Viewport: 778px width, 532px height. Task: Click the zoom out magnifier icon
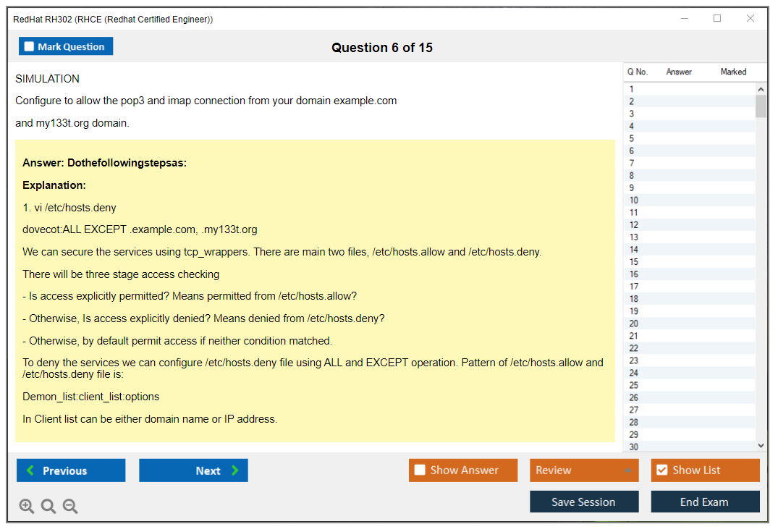pyautogui.click(x=70, y=507)
